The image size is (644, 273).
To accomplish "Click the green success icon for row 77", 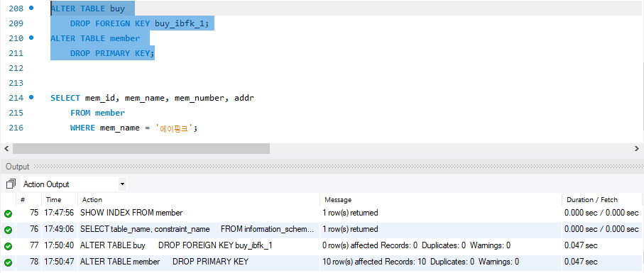I will point(8,246).
